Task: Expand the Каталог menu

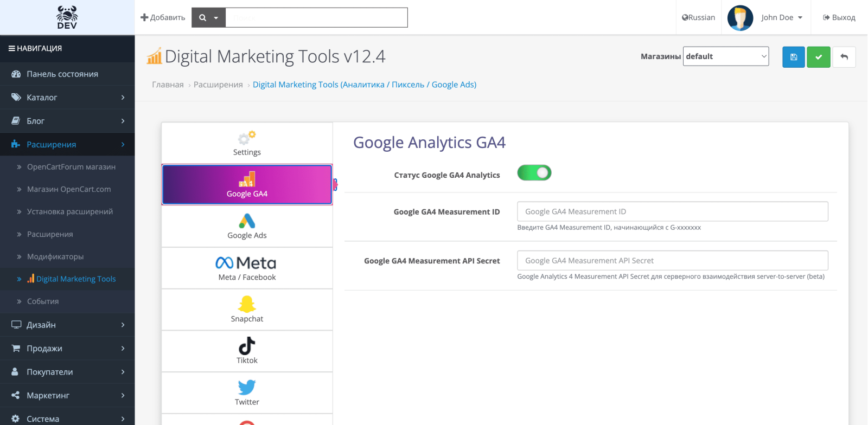Action: pyautogui.click(x=67, y=98)
